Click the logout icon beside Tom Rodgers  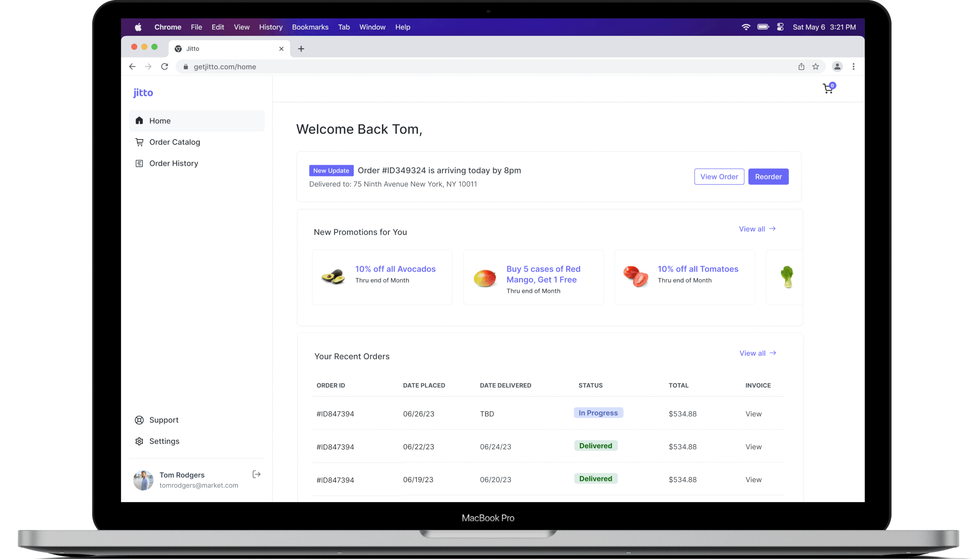point(256,474)
